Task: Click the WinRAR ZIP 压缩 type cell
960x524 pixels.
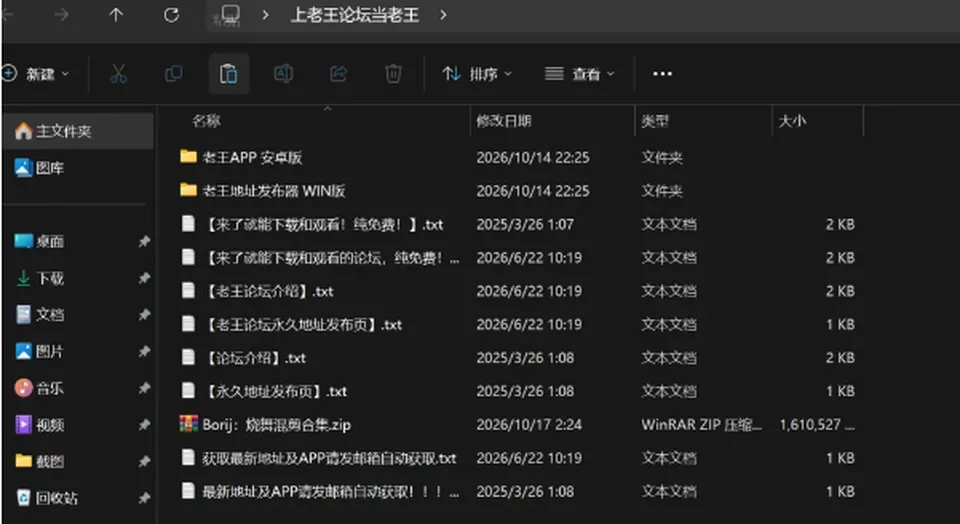Action: [x=702, y=424]
